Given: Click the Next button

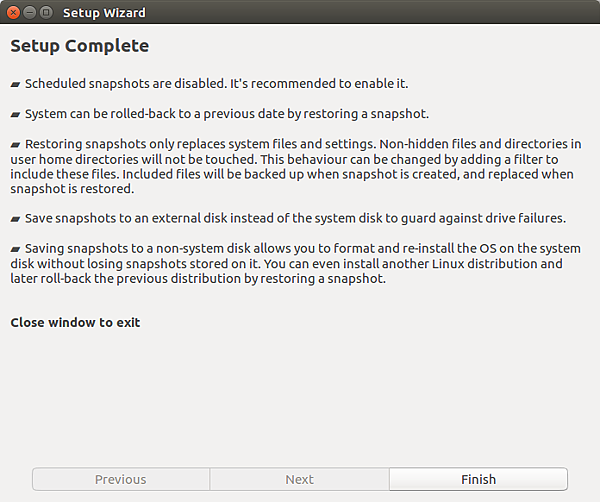Looking at the screenshot, I should pyautogui.click(x=300, y=479).
